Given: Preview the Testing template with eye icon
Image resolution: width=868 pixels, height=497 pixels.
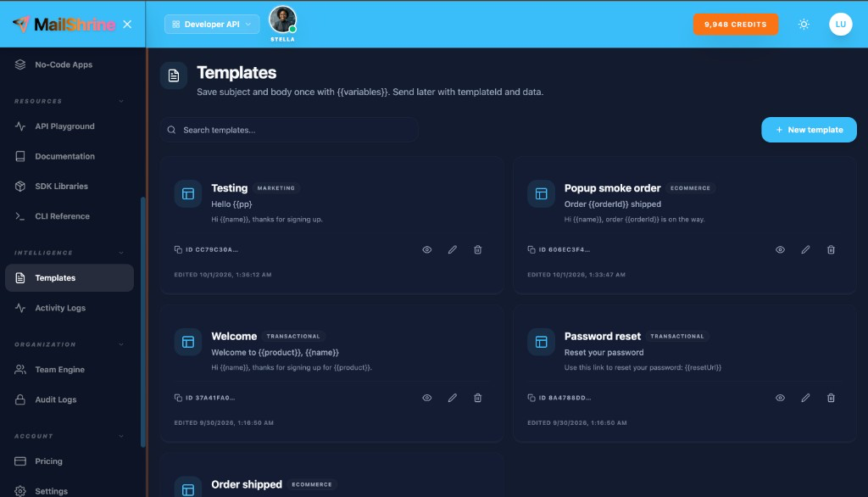Looking at the screenshot, I should pos(427,250).
